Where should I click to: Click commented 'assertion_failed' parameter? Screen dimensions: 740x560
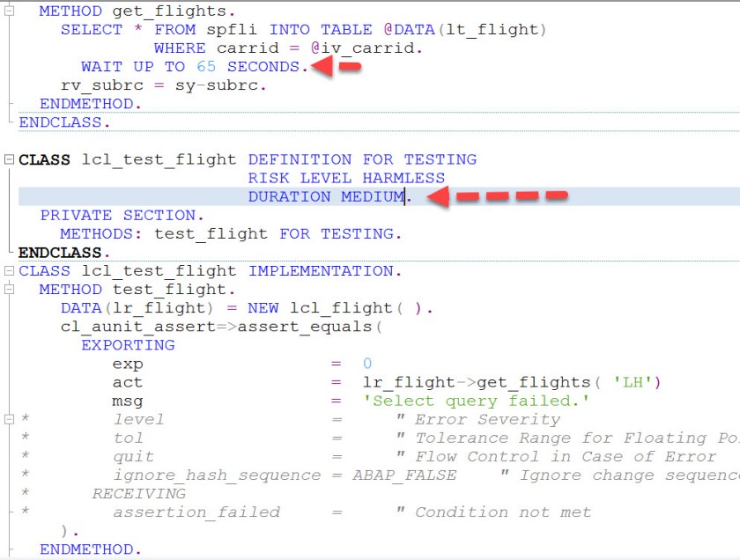point(196,512)
